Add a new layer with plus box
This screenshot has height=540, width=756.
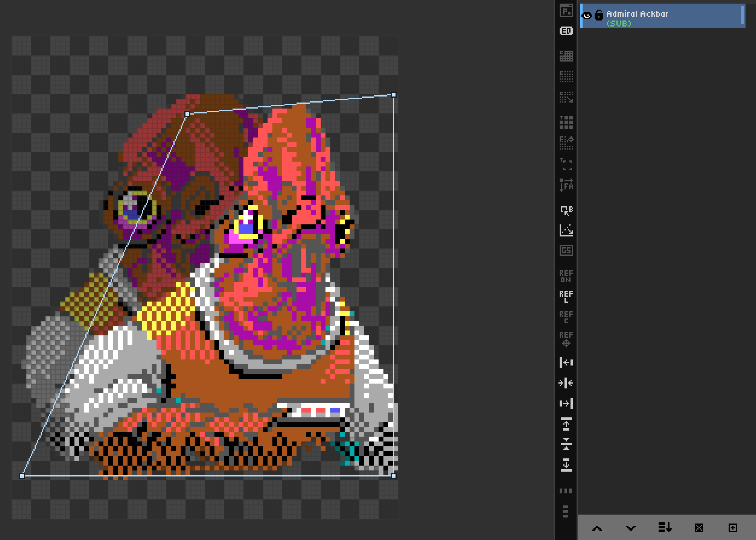tap(733, 528)
